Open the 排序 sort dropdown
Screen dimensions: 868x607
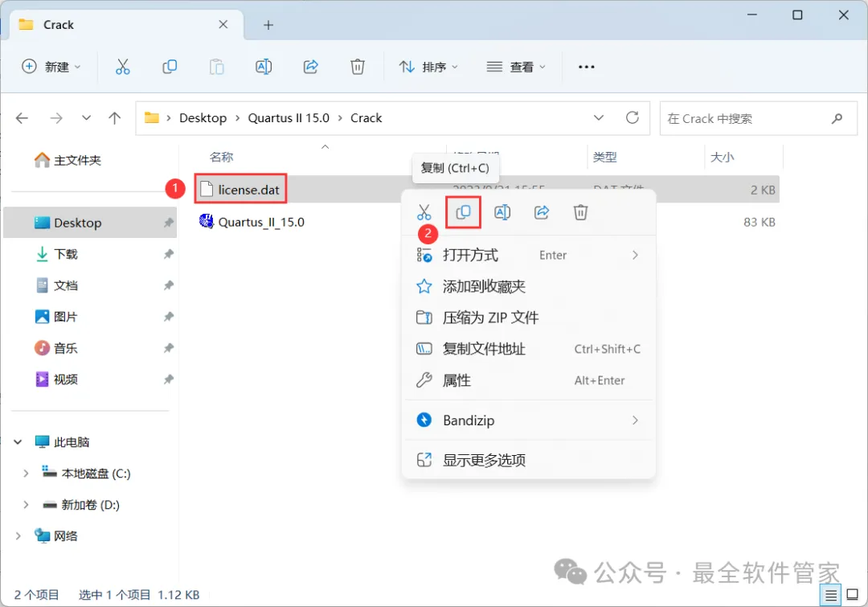[428, 67]
